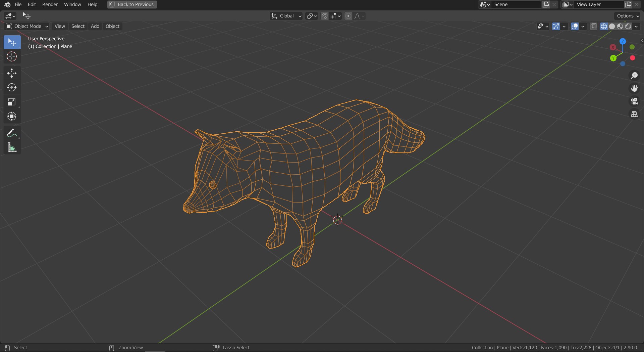
Task: Toggle proportional editing
Action: tap(348, 16)
